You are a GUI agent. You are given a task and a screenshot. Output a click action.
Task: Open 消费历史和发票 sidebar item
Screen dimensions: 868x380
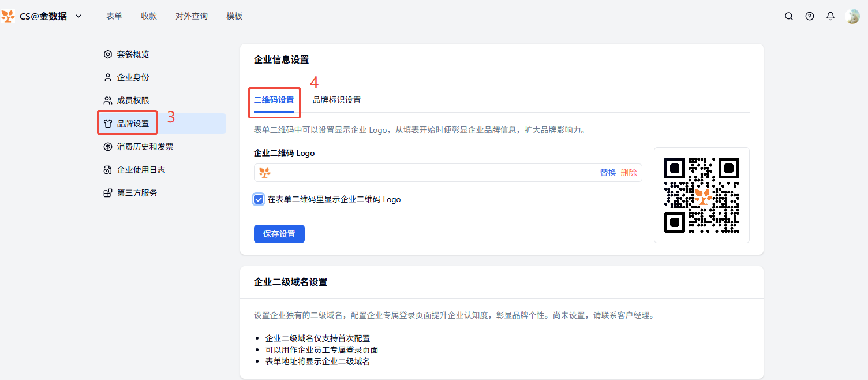pyautogui.click(x=145, y=147)
